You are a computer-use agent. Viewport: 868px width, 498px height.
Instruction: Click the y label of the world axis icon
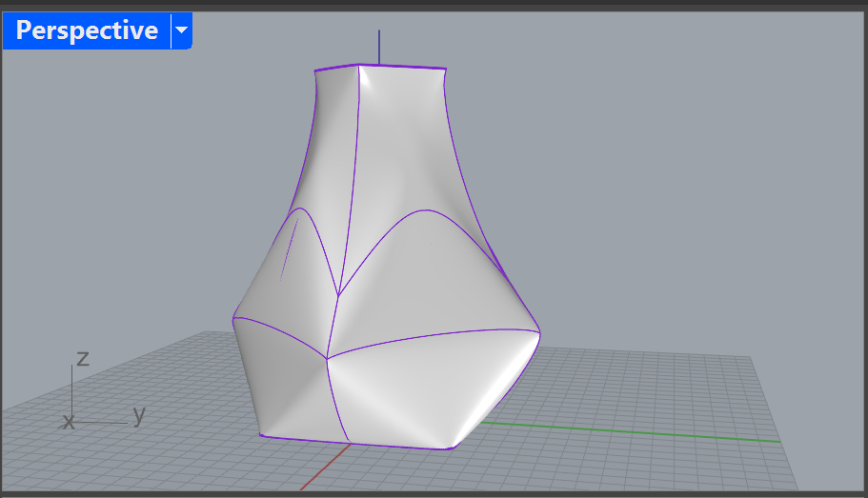(x=139, y=414)
